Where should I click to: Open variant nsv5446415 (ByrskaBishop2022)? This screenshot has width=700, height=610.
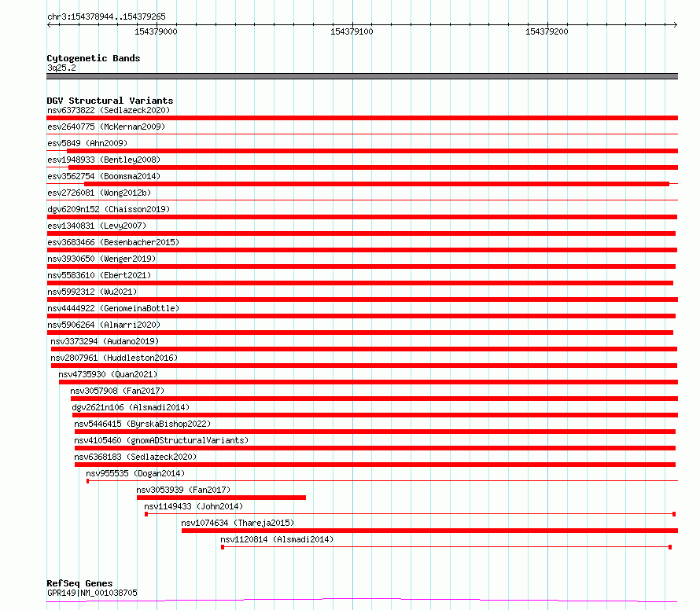click(x=142, y=424)
